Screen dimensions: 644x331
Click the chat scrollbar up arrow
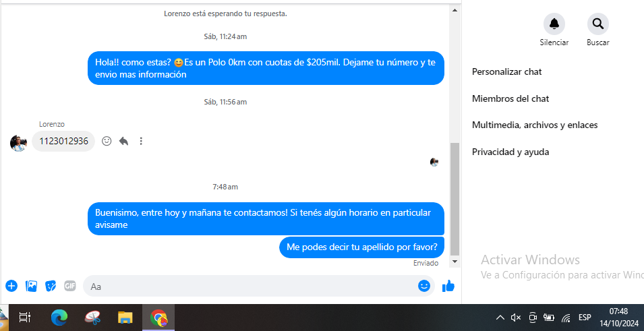point(455,10)
